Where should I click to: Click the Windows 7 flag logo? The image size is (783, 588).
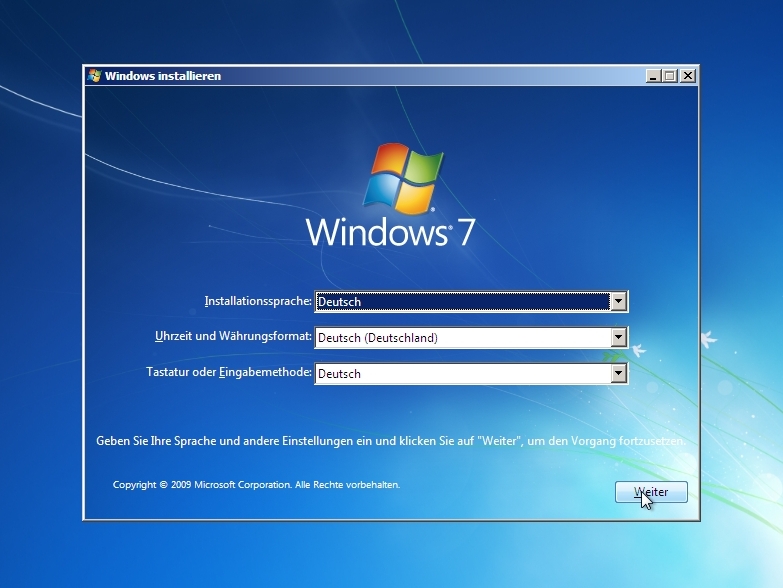[403, 179]
